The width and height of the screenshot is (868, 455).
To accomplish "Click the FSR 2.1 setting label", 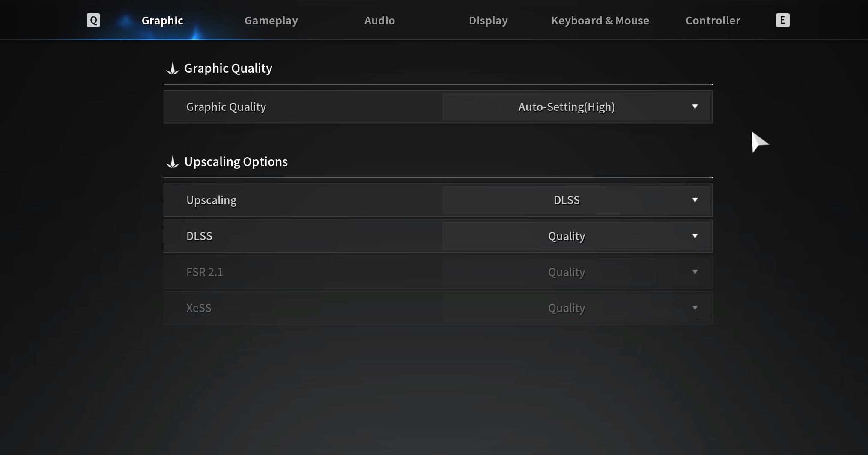I will [x=205, y=272].
